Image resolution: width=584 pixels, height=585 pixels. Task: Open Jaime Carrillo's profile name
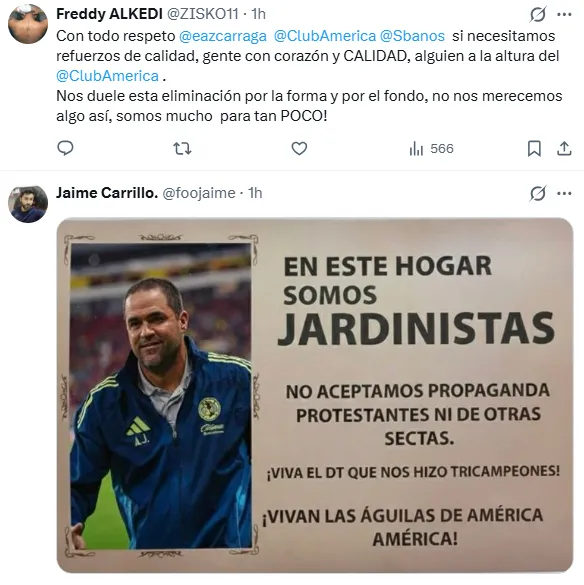[x=107, y=193]
